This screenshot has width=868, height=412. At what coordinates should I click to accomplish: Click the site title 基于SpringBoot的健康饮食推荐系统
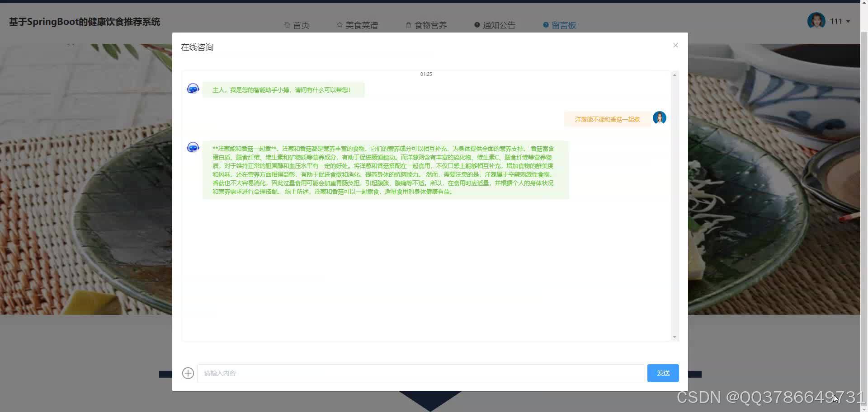click(85, 22)
